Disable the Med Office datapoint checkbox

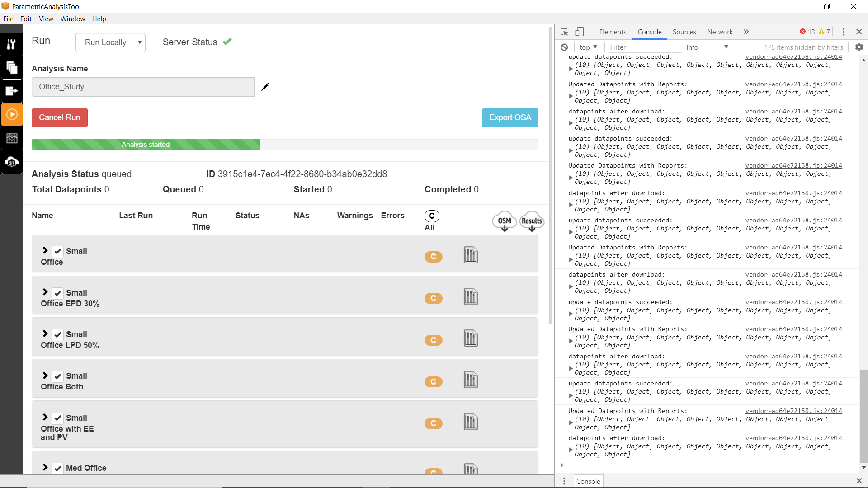[x=57, y=468]
